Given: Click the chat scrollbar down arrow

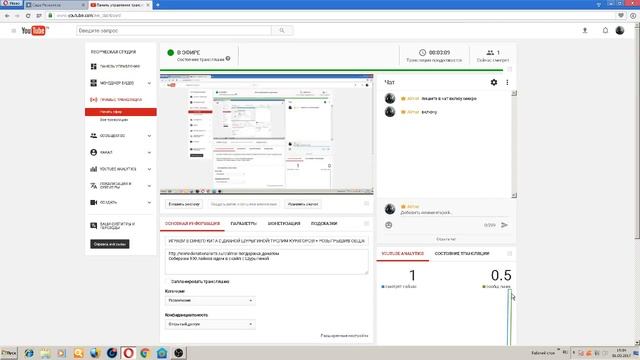Looking at the screenshot, I should click(514, 196).
